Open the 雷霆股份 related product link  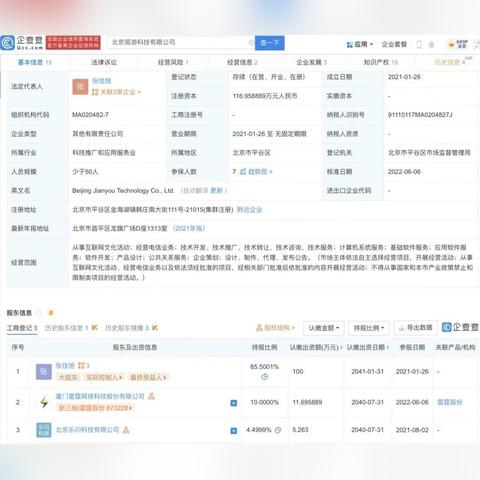point(450,402)
